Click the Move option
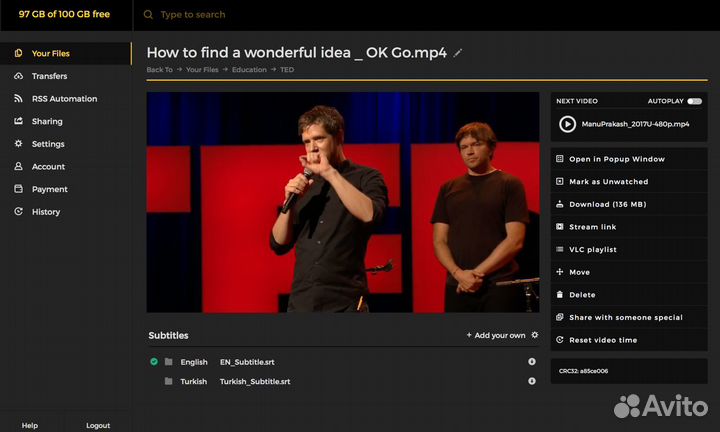The width and height of the screenshot is (720, 432). 579,272
